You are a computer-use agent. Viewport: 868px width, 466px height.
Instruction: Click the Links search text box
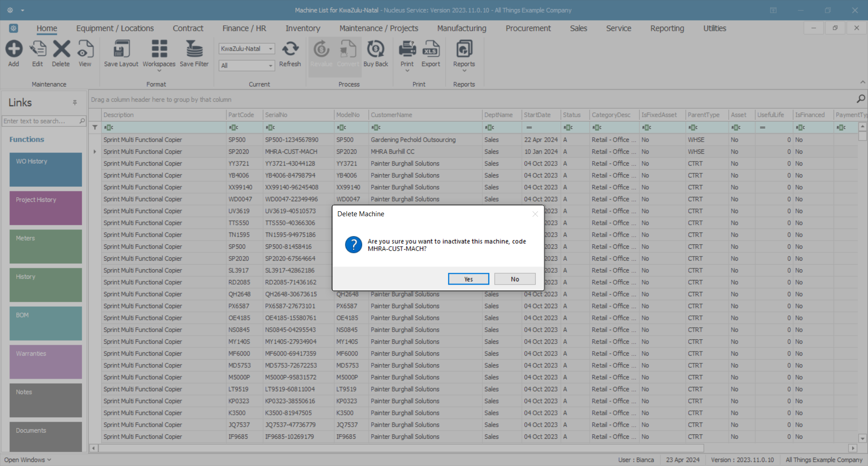click(40, 121)
